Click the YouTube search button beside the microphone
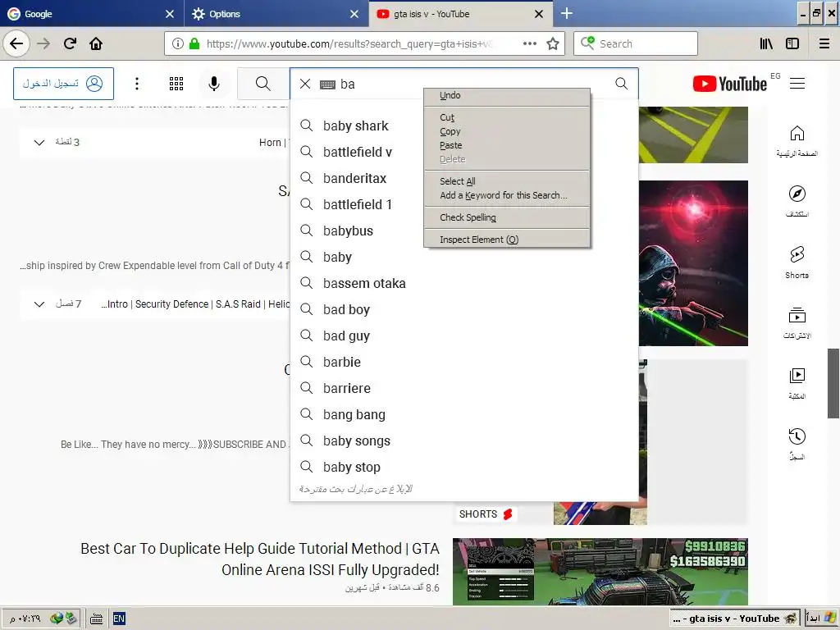The image size is (840, 630). (x=263, y=84)
